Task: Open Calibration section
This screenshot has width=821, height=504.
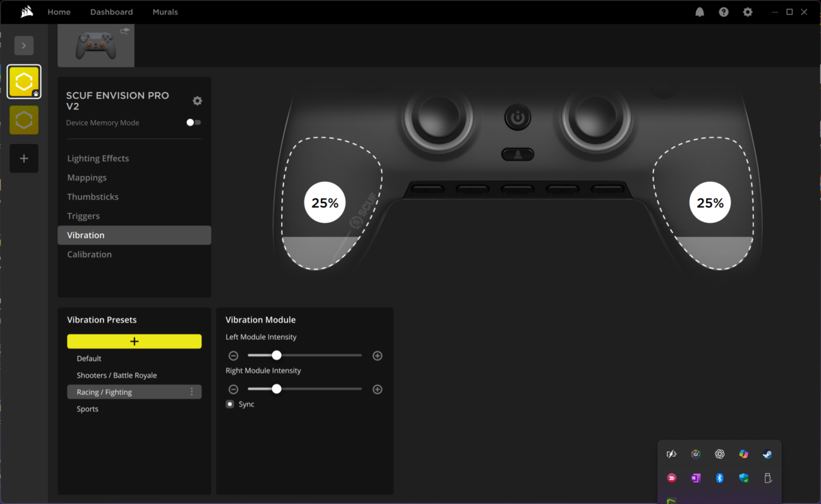Action: (89, 255)
